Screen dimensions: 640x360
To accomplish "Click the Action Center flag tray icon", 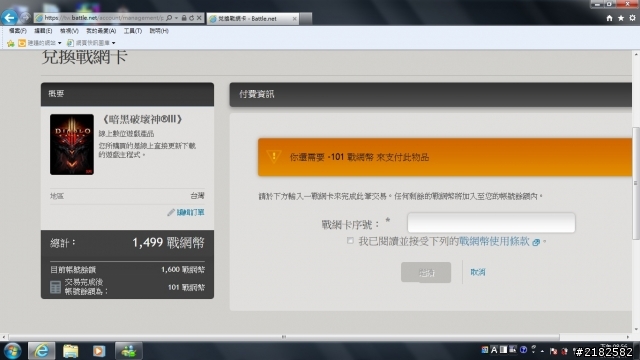I will (553, 351).
